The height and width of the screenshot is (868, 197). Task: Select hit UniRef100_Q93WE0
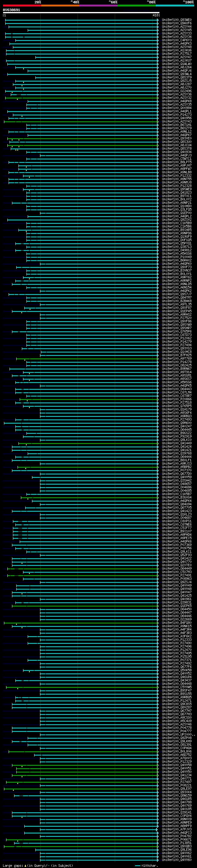[177, 20]
